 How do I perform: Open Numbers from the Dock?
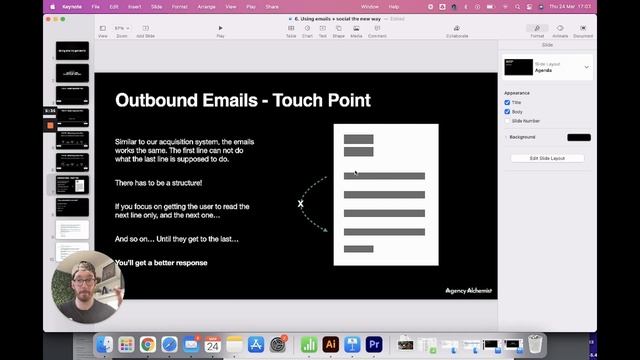(x=309, y=344)
